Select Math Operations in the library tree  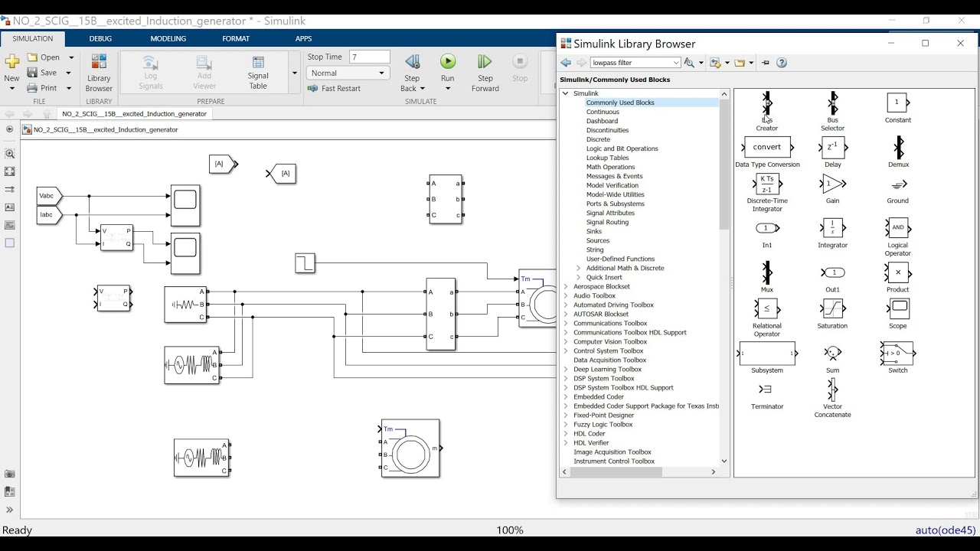[610, 167]
